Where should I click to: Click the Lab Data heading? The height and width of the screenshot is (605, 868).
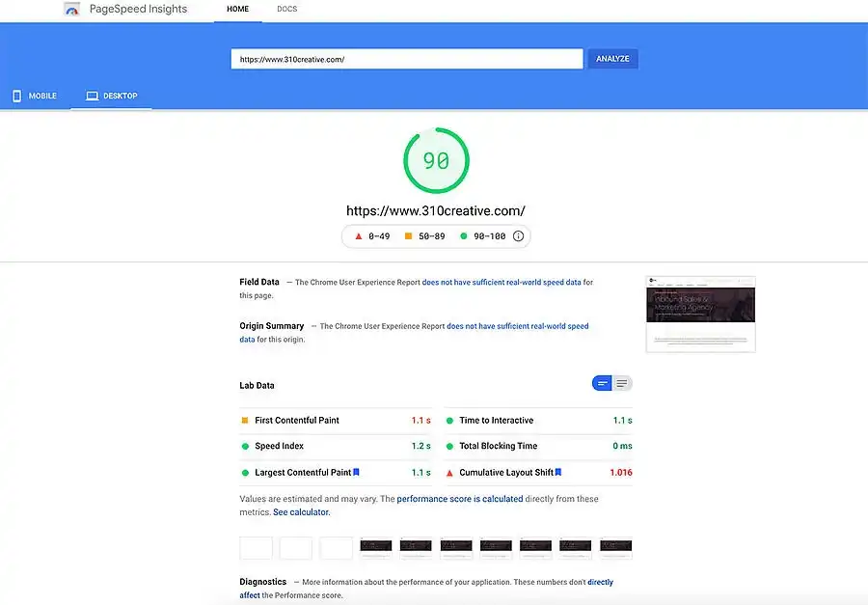point(257,386)
